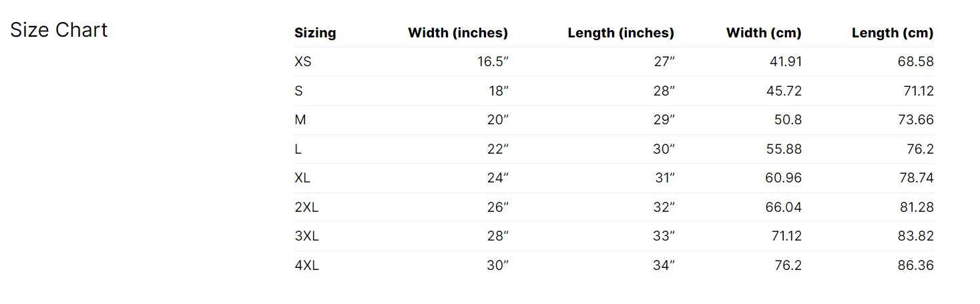Click the 2XL size row label
Image resolution: width=980 pixels, height=304 pixels.
click(306, 207)
